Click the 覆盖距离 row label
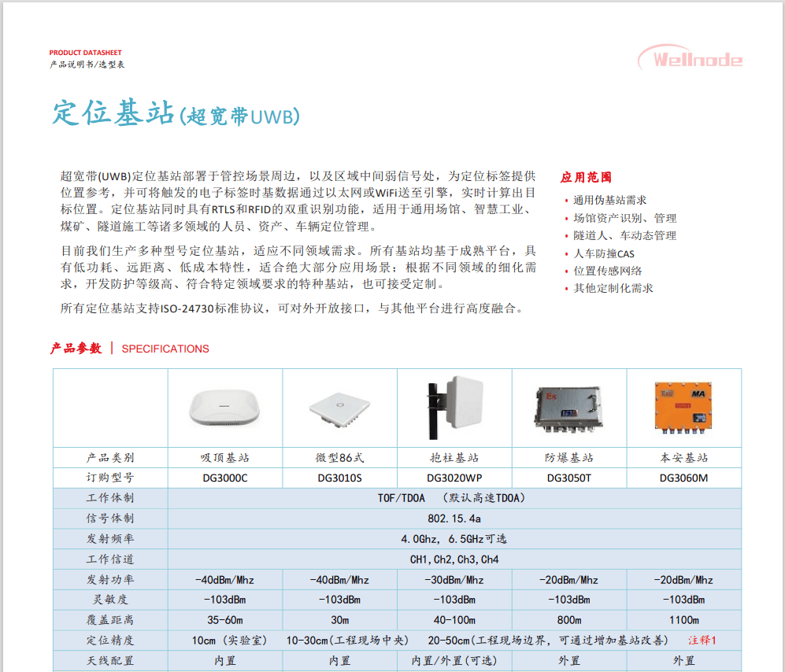The height and width of the screenshot is (672, 785). tap(110, 620)
